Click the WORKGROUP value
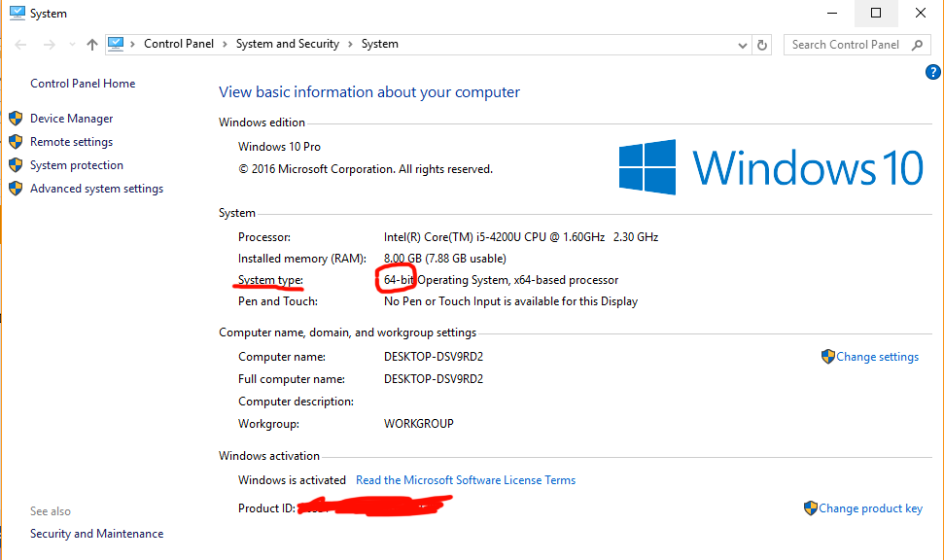The width and height of the screenshot is (944, 560). click(x=419, y=424)
